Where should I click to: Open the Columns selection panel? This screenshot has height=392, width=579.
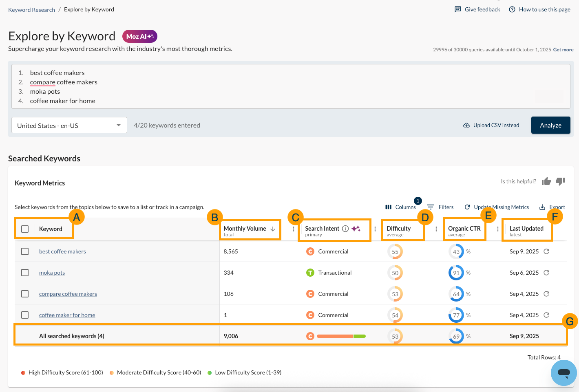(400, 207)
